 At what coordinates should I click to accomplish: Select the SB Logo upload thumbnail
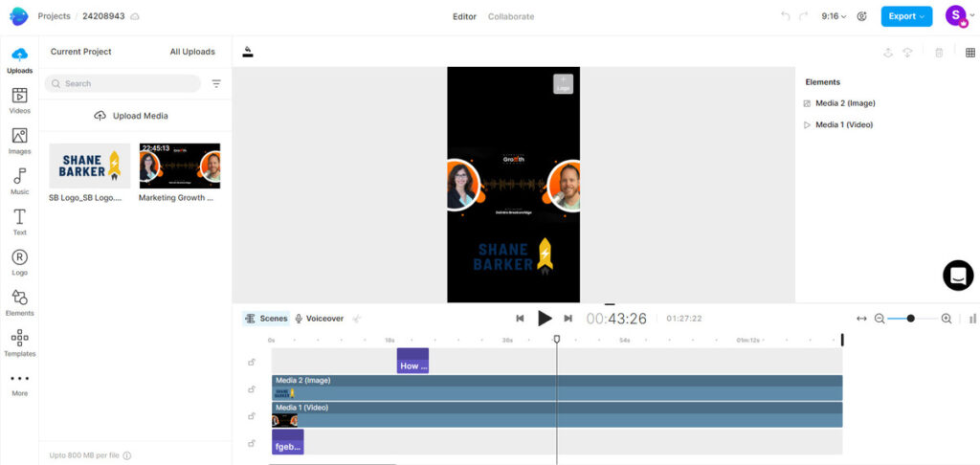(x=89, y=166)
